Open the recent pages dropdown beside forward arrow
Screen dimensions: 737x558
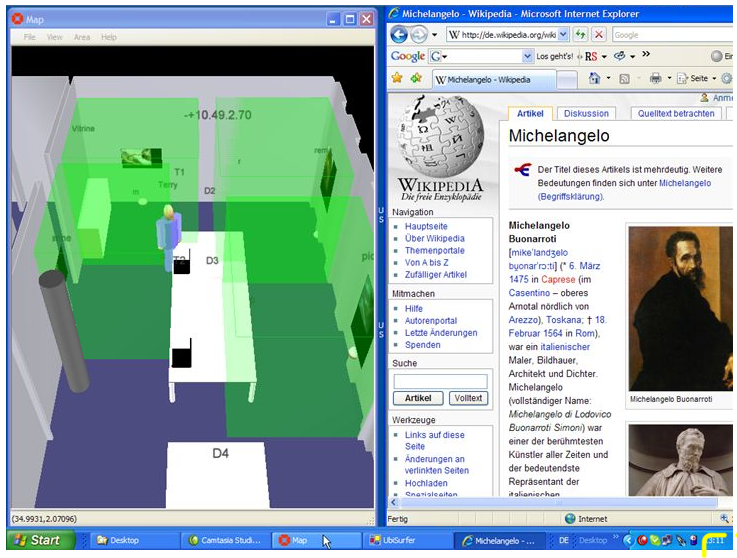pos(435,35)
